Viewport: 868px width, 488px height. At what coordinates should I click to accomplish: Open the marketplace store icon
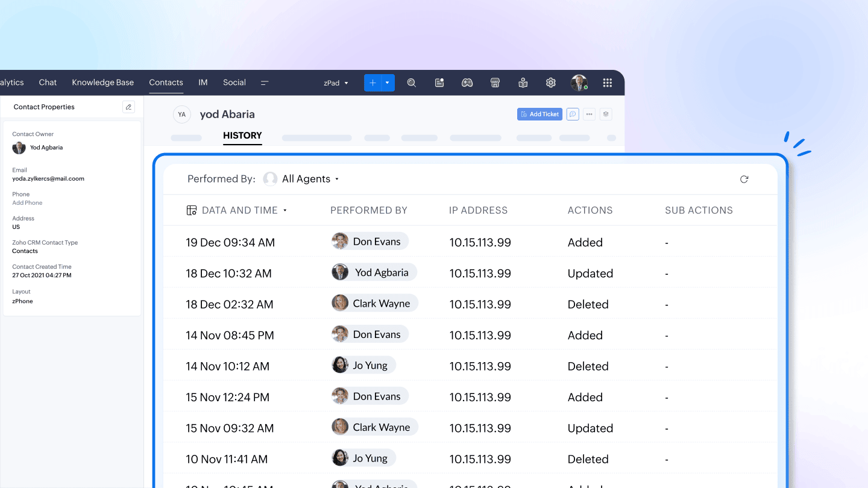click(495, 83)
